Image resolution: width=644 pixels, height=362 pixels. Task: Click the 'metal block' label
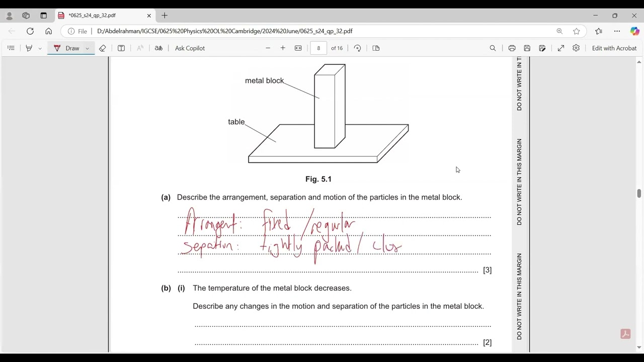click(x=264, y=80)
